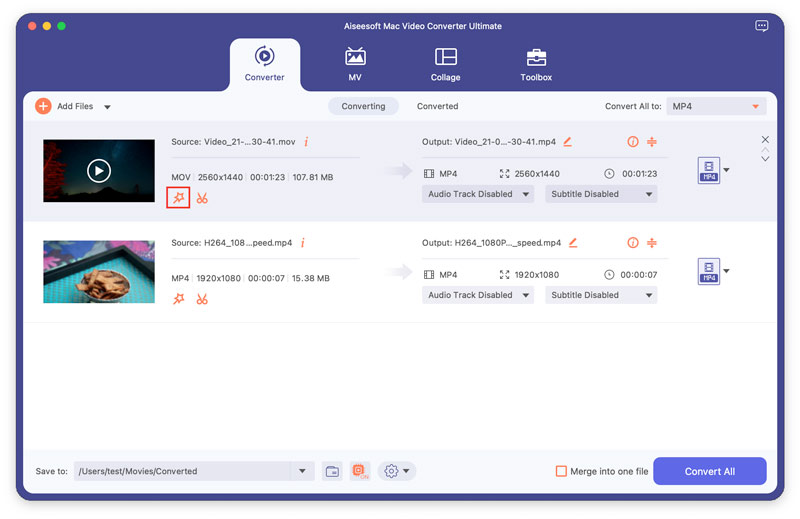The width and height of the screenshot is (800, 519).
Task: Open the Toolbox tab
Action: click(536, 64)
